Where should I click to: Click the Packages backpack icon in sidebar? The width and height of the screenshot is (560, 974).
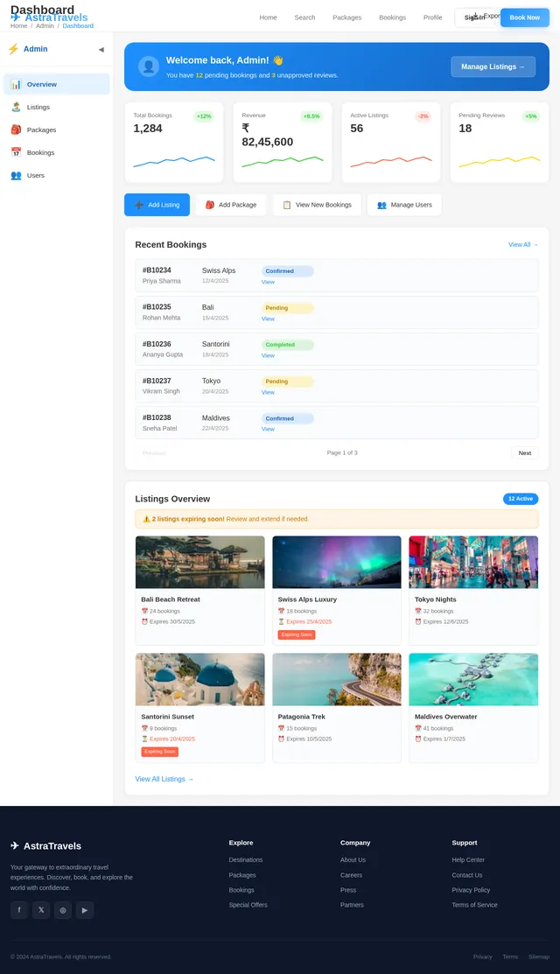click(16, 130)
